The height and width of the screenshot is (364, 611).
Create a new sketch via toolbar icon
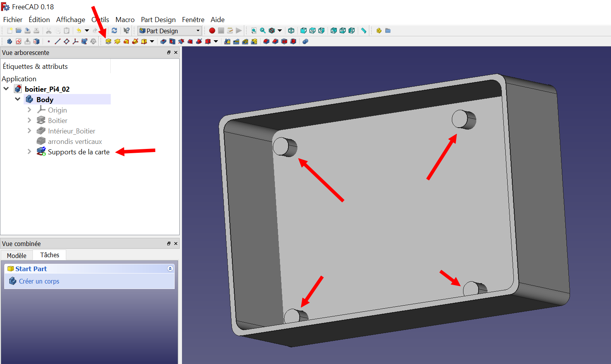coord(19,41)
